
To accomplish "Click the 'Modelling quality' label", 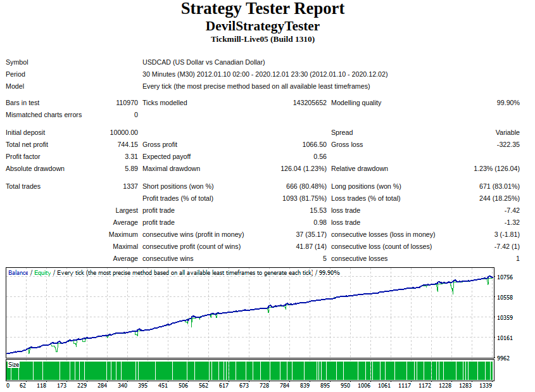I will 356,103.
